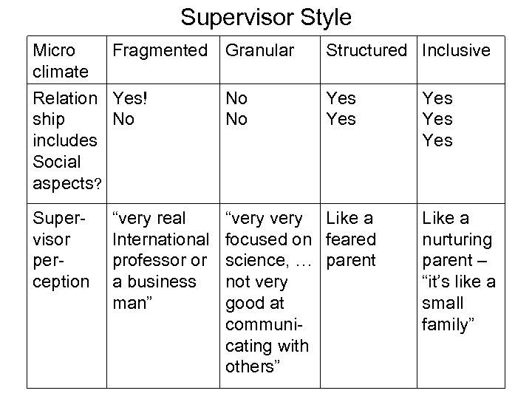Click the "No No" cell under Granular

pos(236,109)
